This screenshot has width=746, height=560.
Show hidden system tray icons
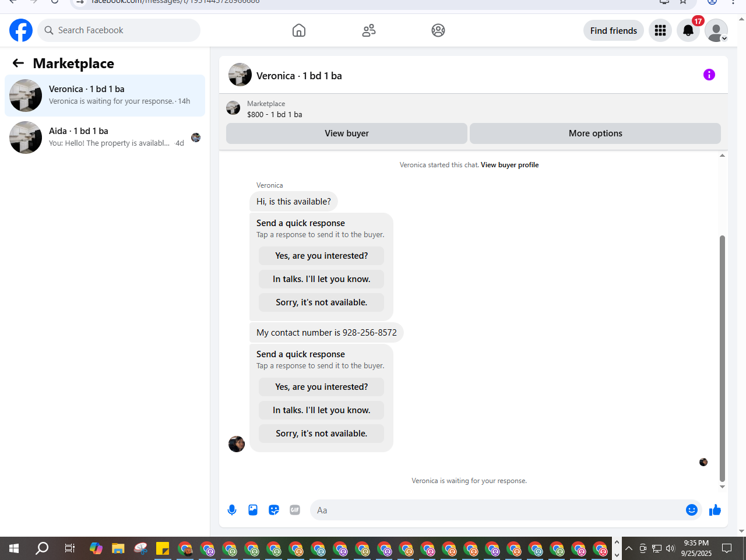click(x=629, y=548)
